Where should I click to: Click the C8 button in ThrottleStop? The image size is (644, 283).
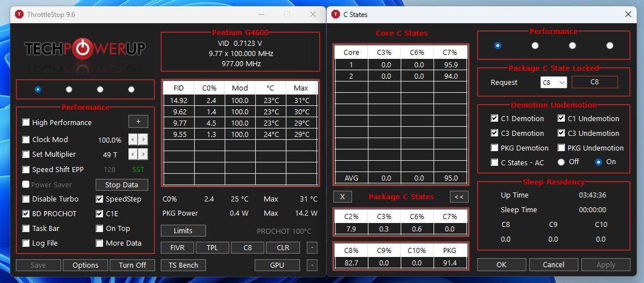click(248, 248)
